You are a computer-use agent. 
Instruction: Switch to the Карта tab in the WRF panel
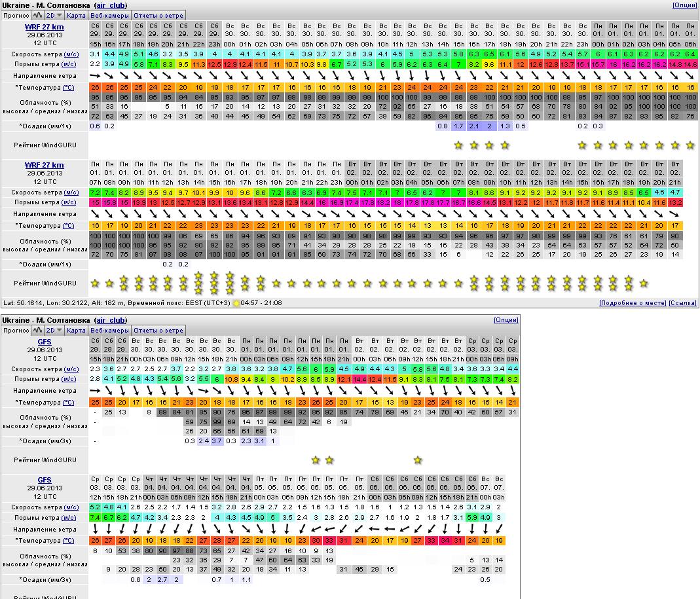(77, 15)
